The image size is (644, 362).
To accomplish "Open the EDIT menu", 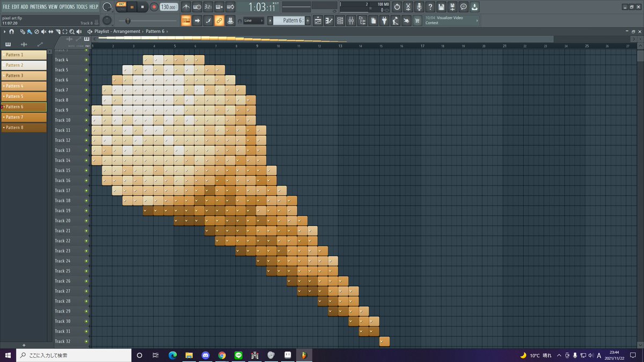I will click(x=16, y=7).
